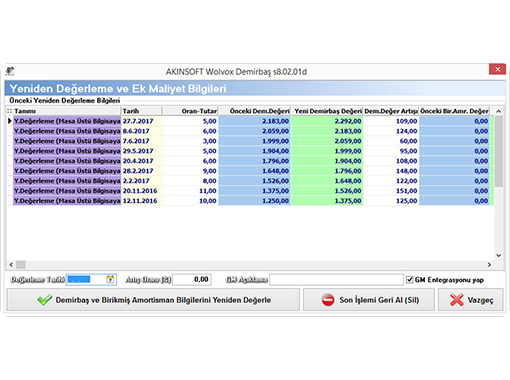Click Demirbaş ve Birikmiş Amortisman Yeniden Değerle button
The image size is (510, 380).
pyautogui.click(x=153, y=300)
